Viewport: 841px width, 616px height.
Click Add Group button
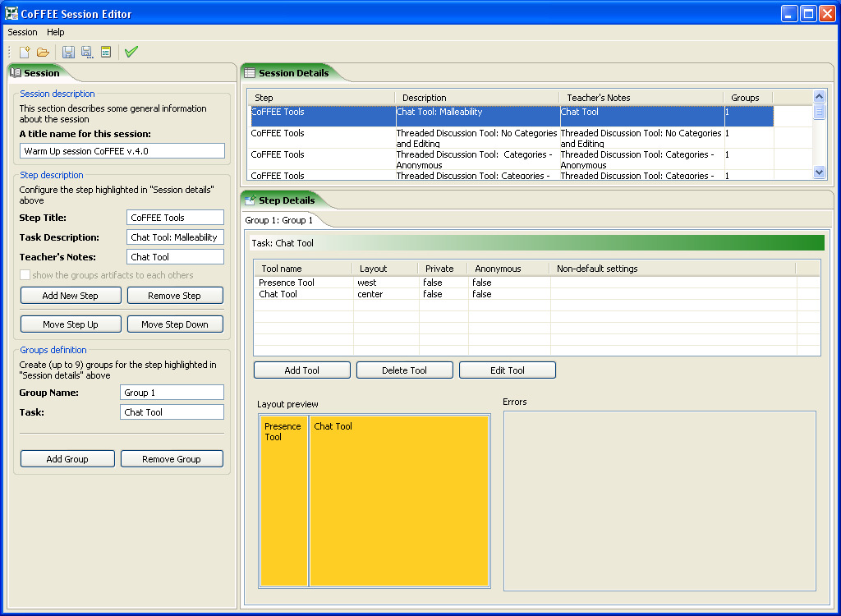[x=67, y=459]
